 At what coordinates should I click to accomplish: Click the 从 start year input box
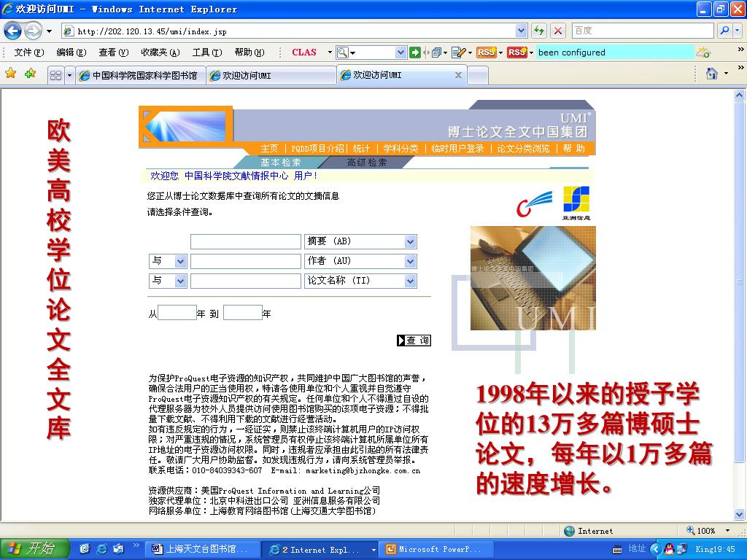pos(177,313)
